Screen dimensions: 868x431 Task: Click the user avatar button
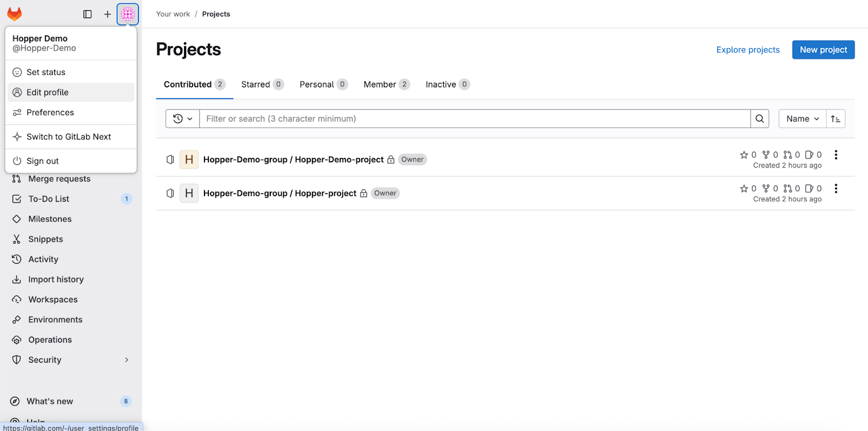(127, 14)
